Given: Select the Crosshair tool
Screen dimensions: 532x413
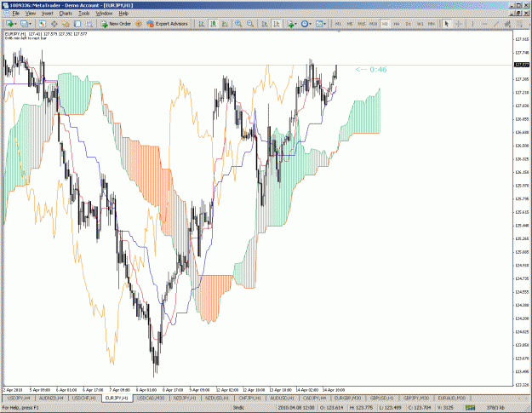Looking at the screenshot, I should click(459, 24).
